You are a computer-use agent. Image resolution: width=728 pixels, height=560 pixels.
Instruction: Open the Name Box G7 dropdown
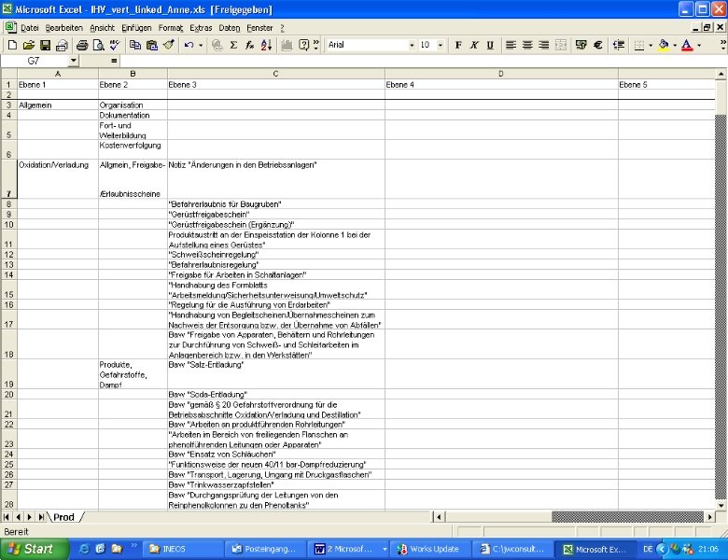(x=74, y=61)
